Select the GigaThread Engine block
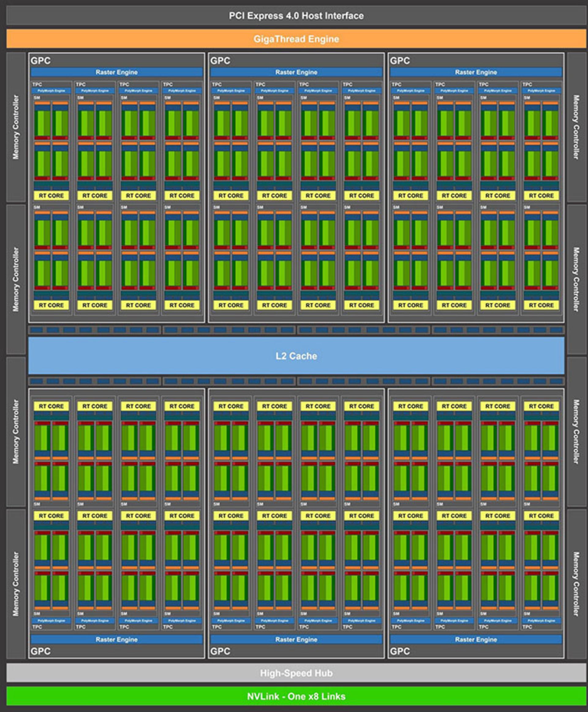 (x=294, y=38)
